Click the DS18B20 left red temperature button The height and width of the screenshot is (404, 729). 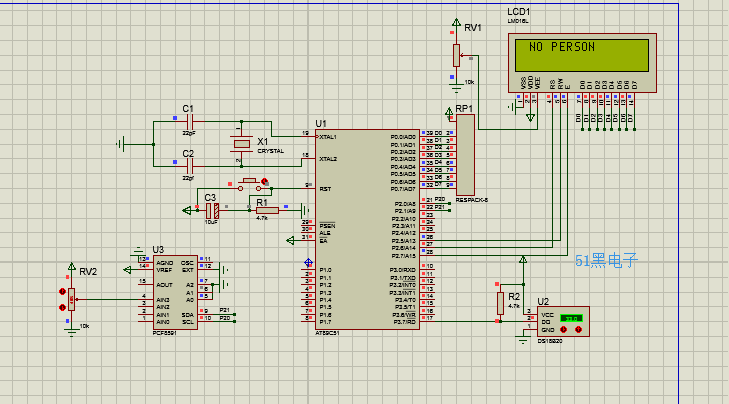(x=563, y=329)
